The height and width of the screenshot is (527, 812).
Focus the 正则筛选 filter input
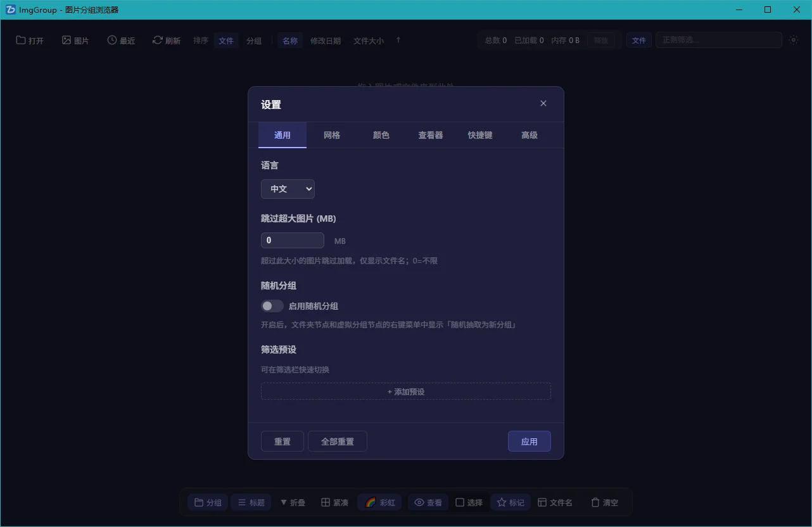point(719,40)
